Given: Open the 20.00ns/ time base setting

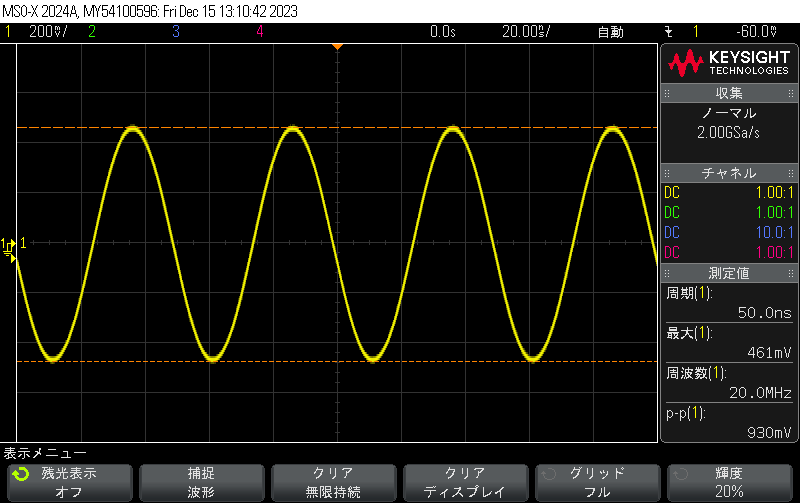Looking at the screenshot, I should click(526, 32).
